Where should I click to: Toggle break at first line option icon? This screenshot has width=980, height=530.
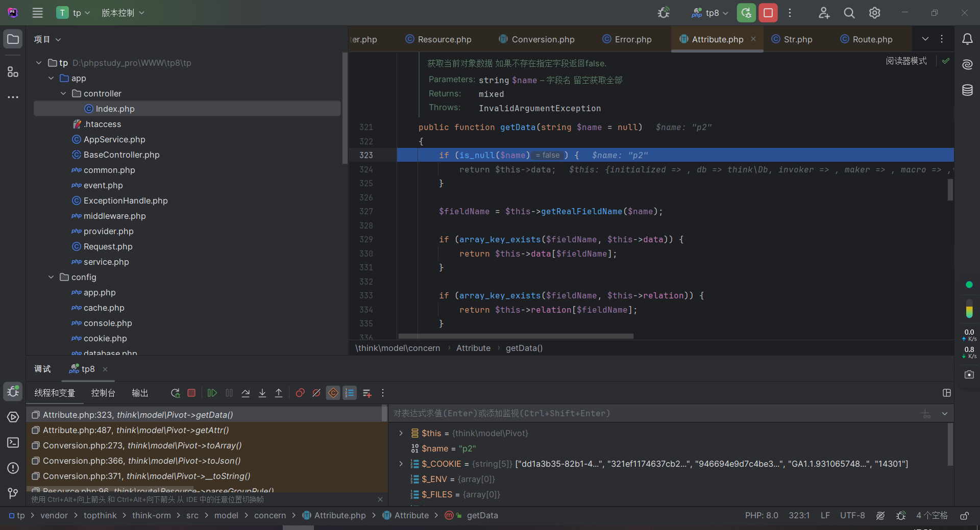click(x=333, y=393)
